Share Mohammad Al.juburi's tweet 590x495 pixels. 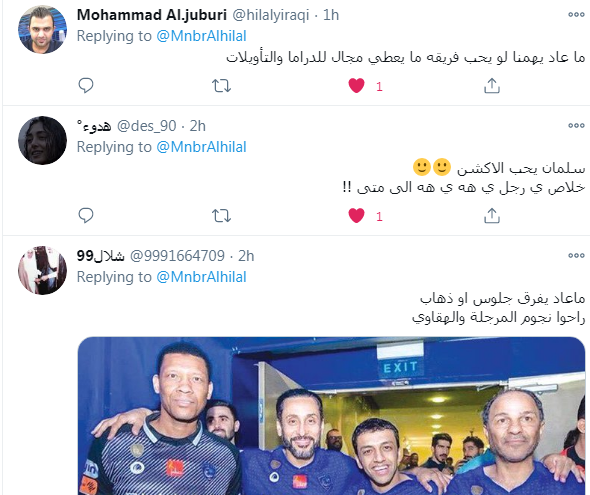tap(492, 86)
